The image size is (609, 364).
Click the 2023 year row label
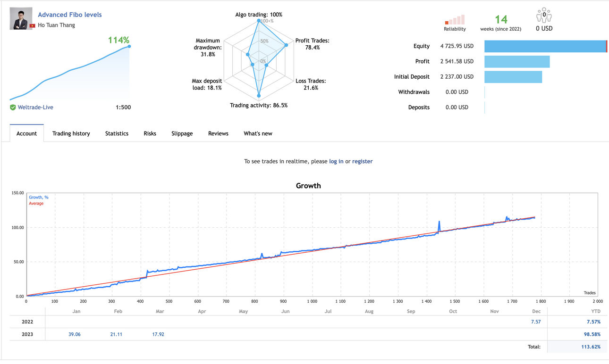(27, 334)
